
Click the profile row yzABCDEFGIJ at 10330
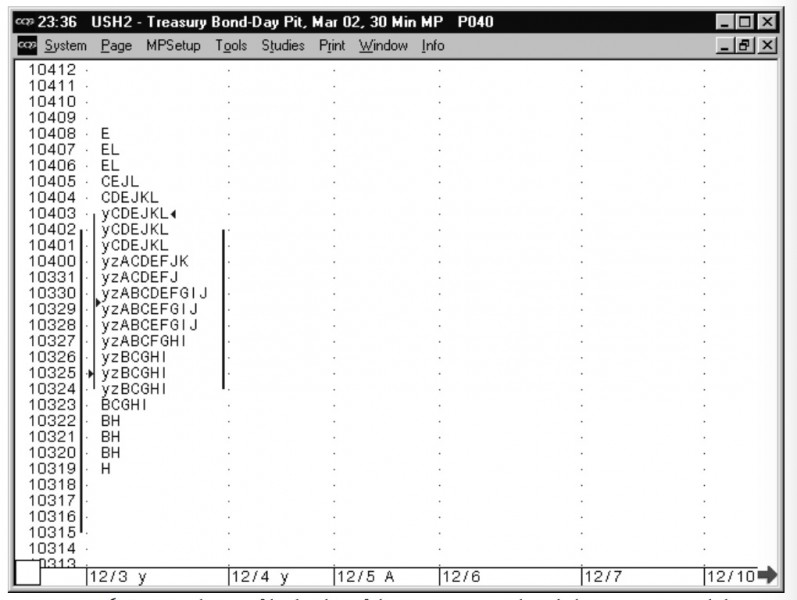point(155,293)
